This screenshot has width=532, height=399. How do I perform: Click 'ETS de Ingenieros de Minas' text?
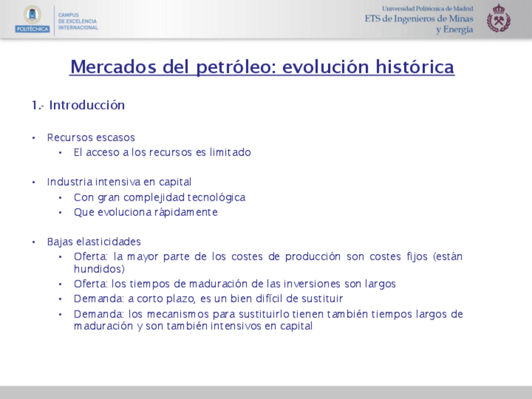coord(418,19)
